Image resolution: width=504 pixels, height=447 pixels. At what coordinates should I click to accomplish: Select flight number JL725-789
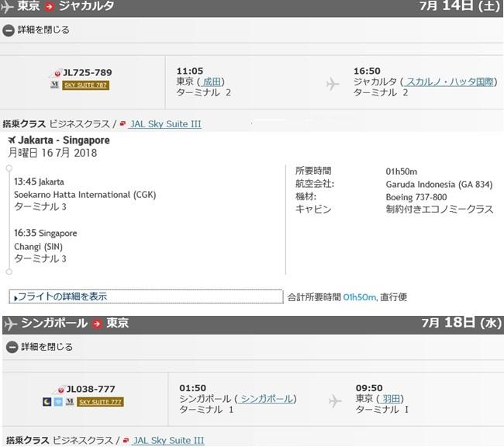[88, 73]
